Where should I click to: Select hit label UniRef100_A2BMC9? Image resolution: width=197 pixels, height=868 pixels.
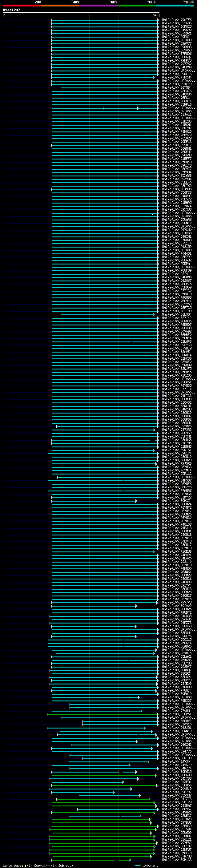[x=177, y=826]
